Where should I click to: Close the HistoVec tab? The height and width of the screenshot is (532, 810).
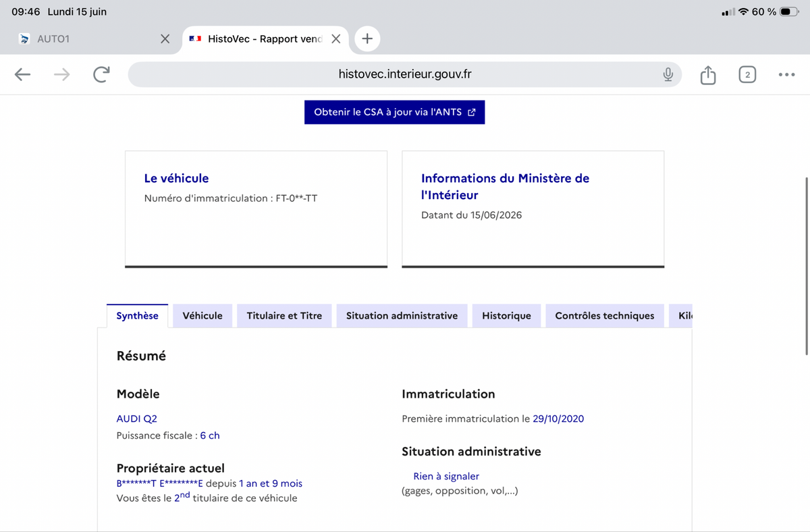tap(335, 39)
